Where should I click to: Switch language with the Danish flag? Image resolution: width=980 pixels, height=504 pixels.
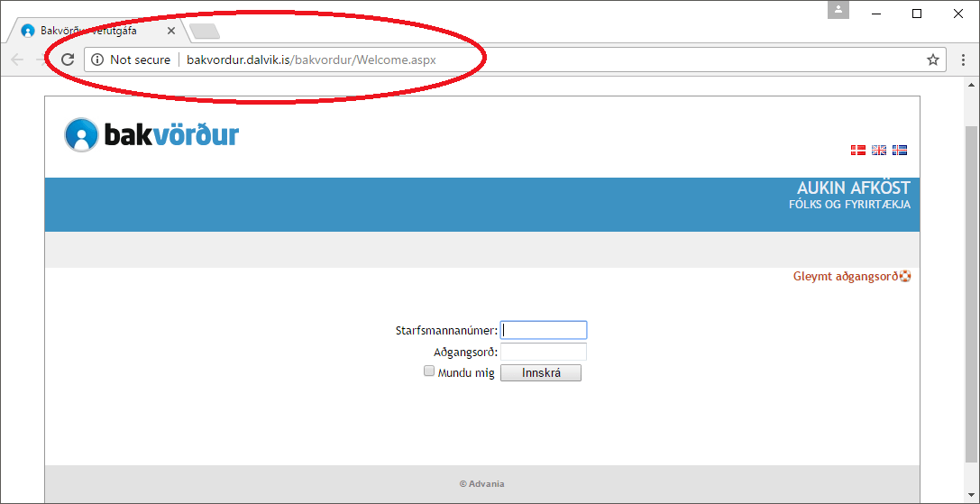pyautogui.click(x=857, y=150)
